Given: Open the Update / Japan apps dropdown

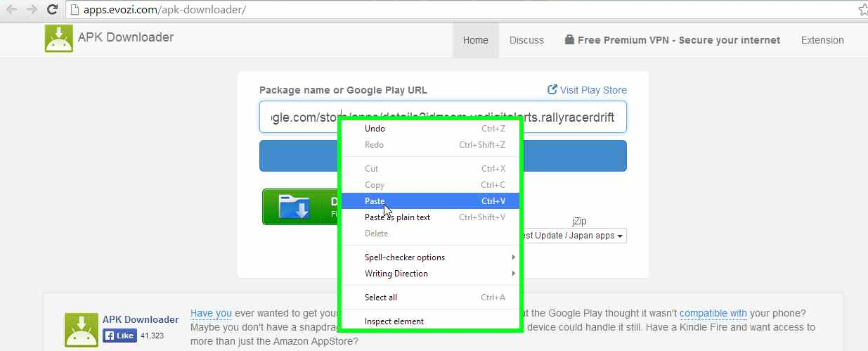Looking at the screenshot, I should pyautogui.click(x=574, y=236).
